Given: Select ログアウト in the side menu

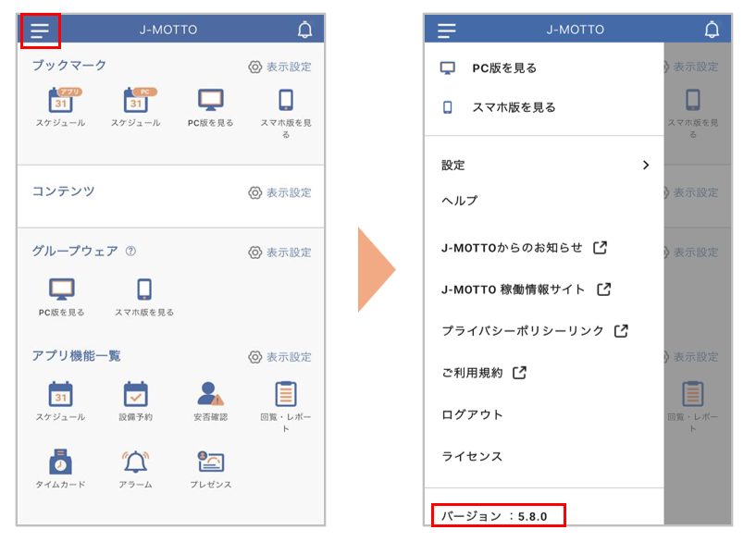Looking at the screenshot, I should pos(472,414).
